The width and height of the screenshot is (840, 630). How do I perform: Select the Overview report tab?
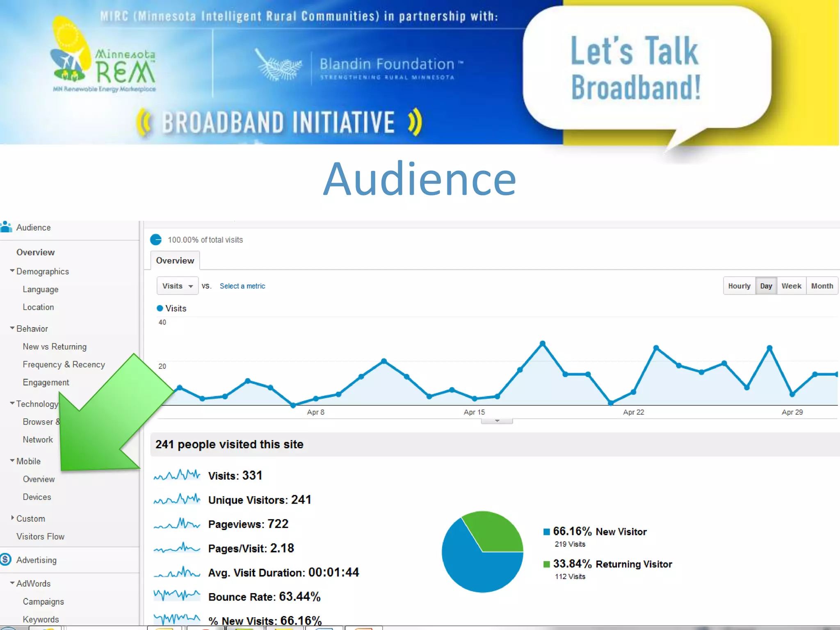(x=175, y=261)
